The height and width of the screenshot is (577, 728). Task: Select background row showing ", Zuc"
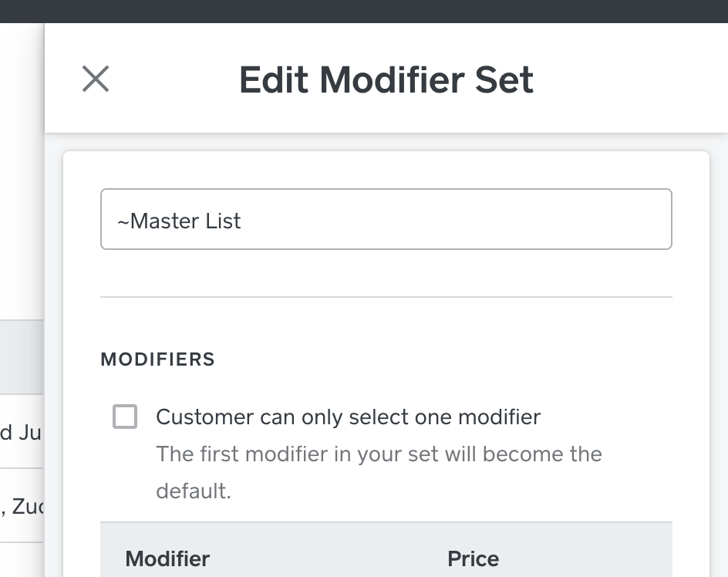pyautogui.click(x=21, y=506)
